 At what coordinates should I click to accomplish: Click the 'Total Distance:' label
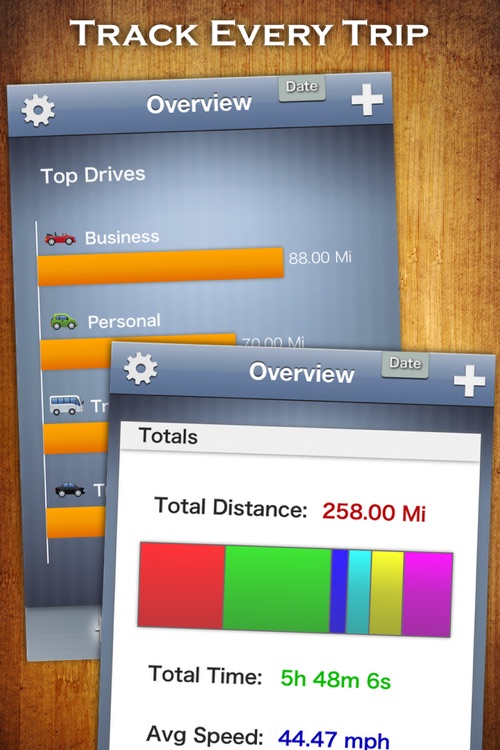(x=231, y=507)
